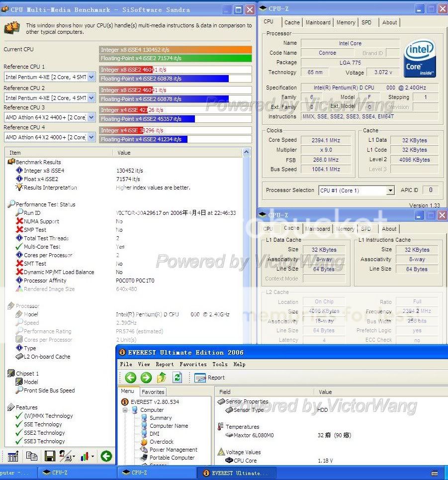The height and width of the screenshot is (480, 448).
Task: Click the Report button in EVEREST toolbar
Action: (210, 378)
